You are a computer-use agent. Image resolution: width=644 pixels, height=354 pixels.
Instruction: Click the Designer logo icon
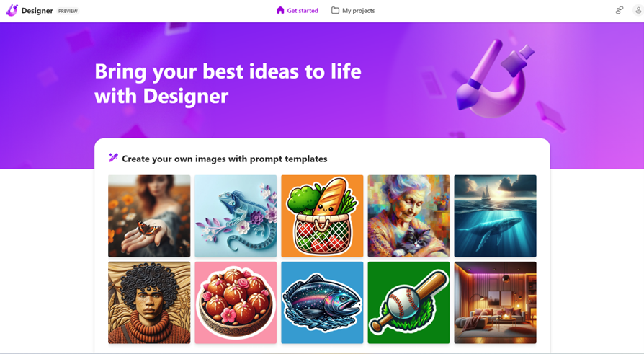[x=12, y=10]
